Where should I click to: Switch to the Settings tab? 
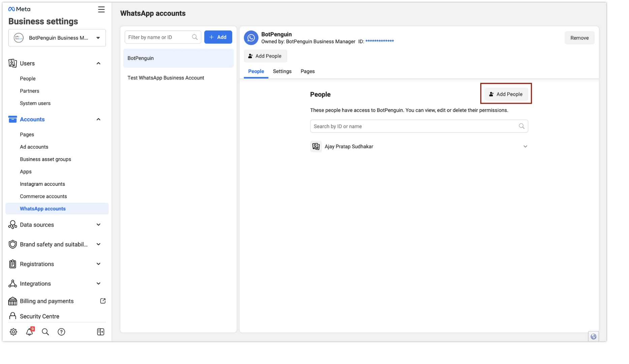(282, 71)
